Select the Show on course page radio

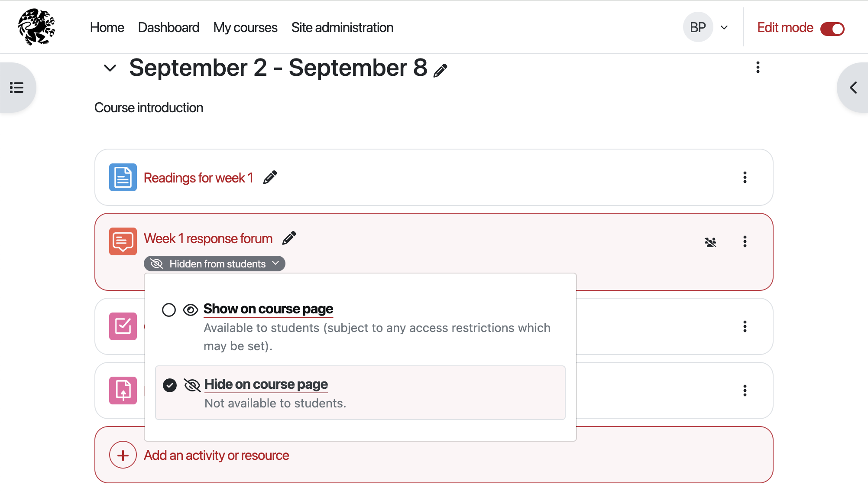[169, 310]
